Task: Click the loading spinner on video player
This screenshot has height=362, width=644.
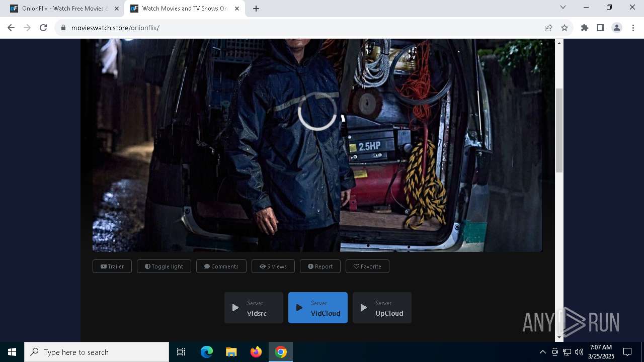Action: 317,112
